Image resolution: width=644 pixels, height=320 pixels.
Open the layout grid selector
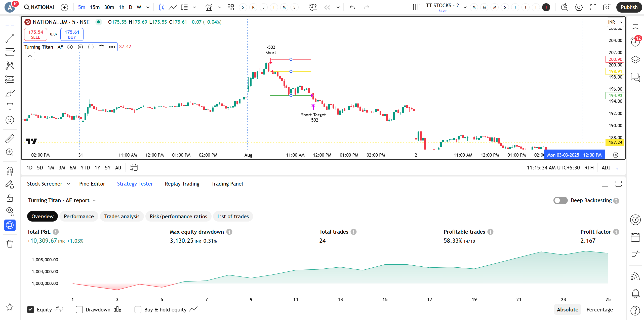(x=230, y=7)
